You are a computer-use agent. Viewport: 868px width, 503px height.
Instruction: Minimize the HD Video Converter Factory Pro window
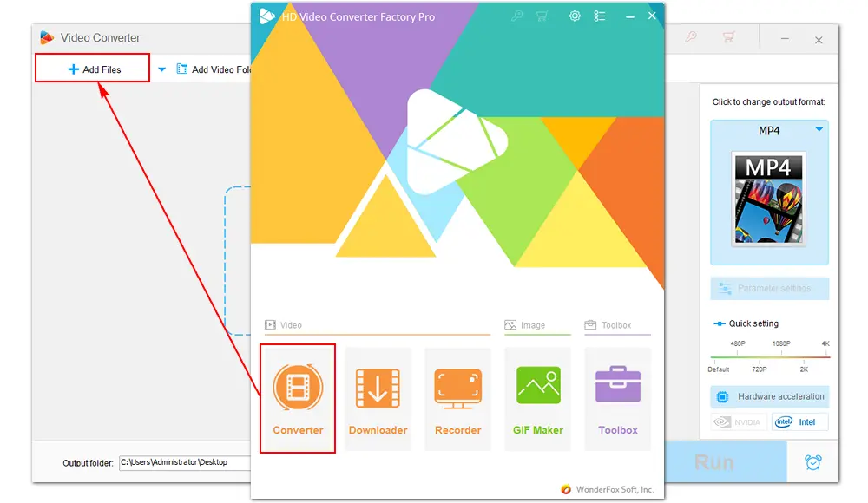click(x=630, y=16)
